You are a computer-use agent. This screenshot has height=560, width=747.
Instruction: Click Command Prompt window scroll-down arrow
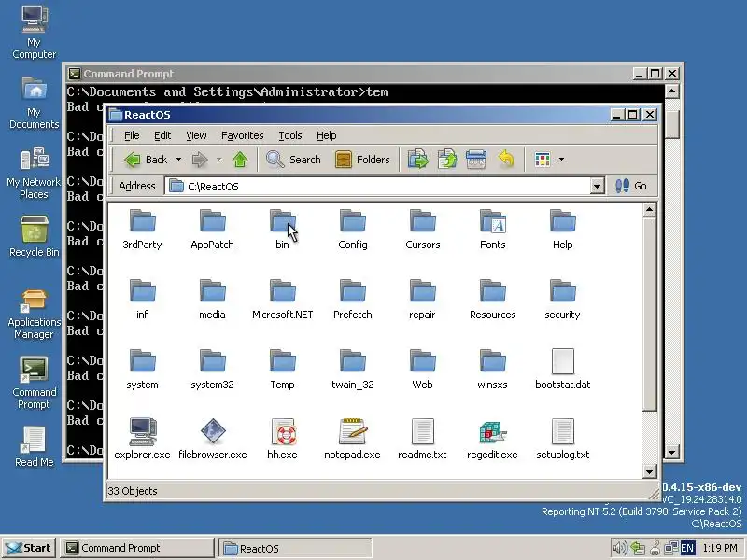[671, 452]
